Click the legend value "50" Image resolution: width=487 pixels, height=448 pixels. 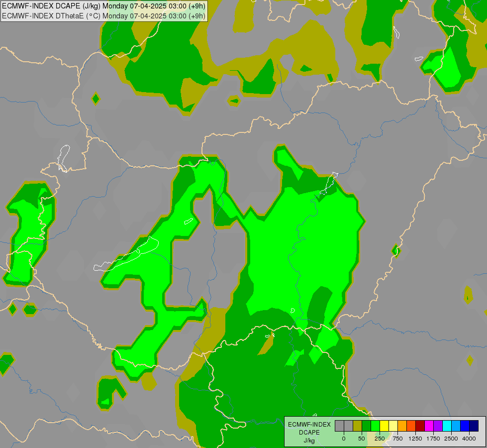361,439
